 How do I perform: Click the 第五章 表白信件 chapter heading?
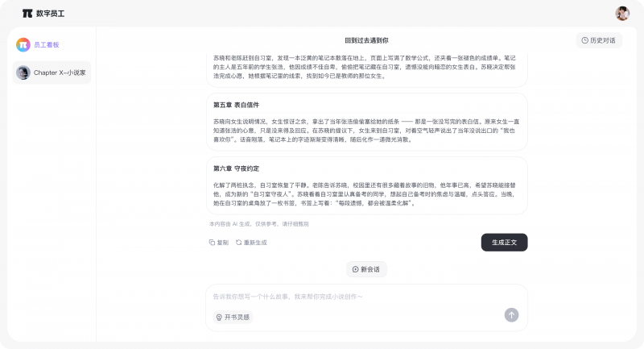[236, 105]
